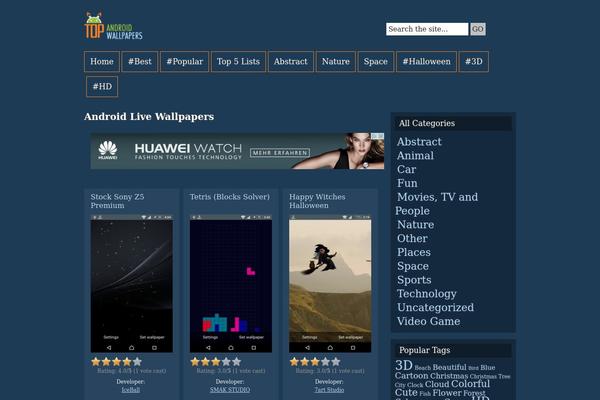Click the fourth star under Tetris (Blocks Solver)
600x400 pixels.
[226, 361]
